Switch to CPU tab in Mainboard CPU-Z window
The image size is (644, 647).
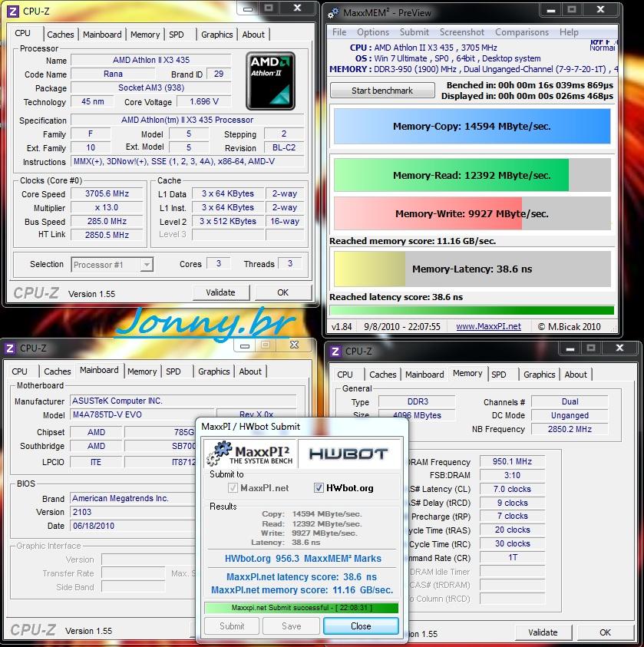point(19,371)
